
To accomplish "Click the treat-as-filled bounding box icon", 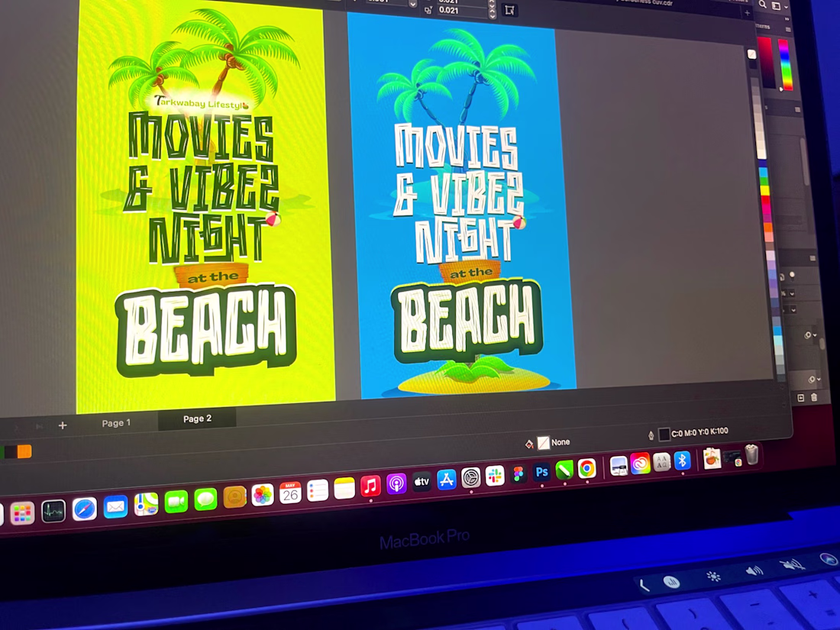I will click(x=509, y=10).
